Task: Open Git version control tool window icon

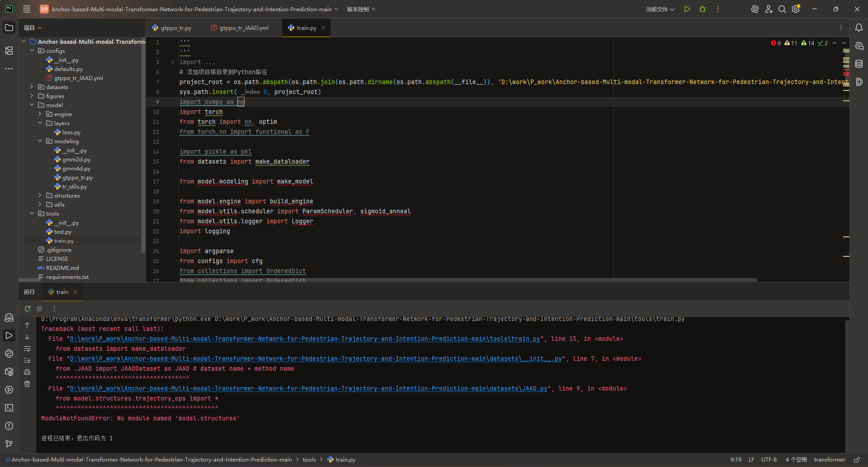Action: pos(9,444)
